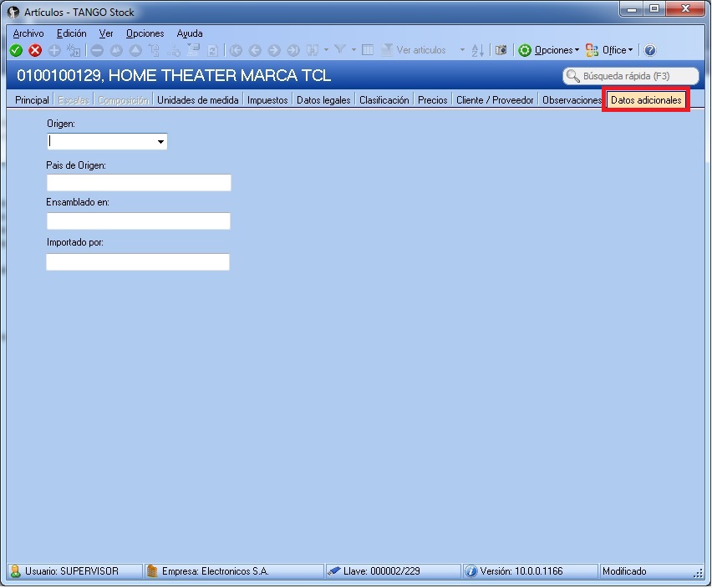Maximize the Artículos window
The height and width of the screenshot is (588, 712).
[654, 9]
